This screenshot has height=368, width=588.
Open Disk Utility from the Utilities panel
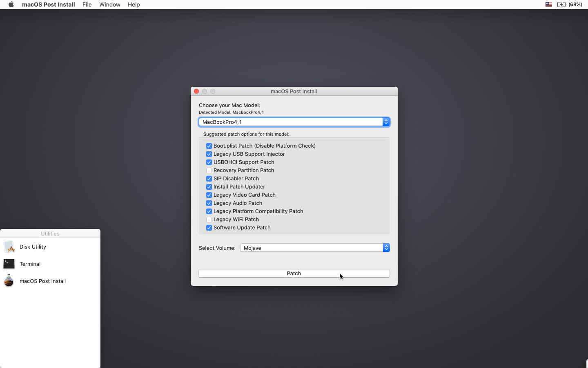[x=32, y=247]
